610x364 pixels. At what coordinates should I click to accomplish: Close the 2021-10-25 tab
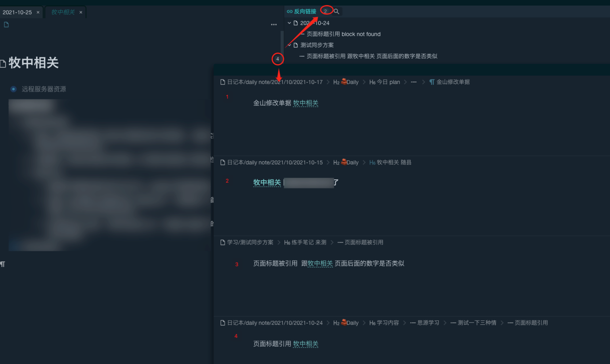[38, 12]
